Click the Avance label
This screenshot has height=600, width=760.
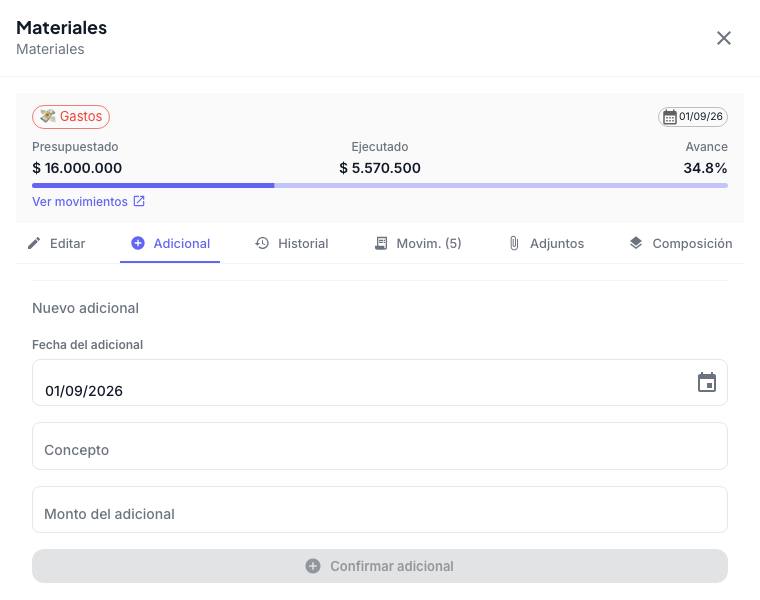tap(706, 146)
